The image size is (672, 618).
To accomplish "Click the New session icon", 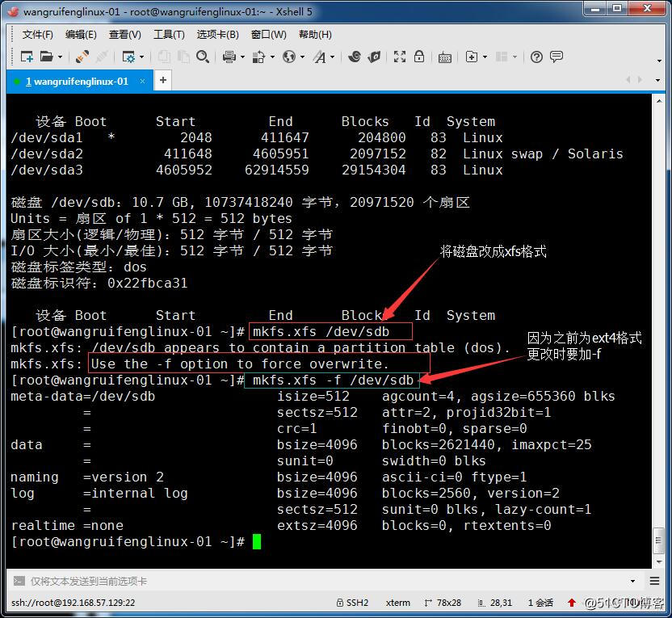I will (x=27, y=57).
